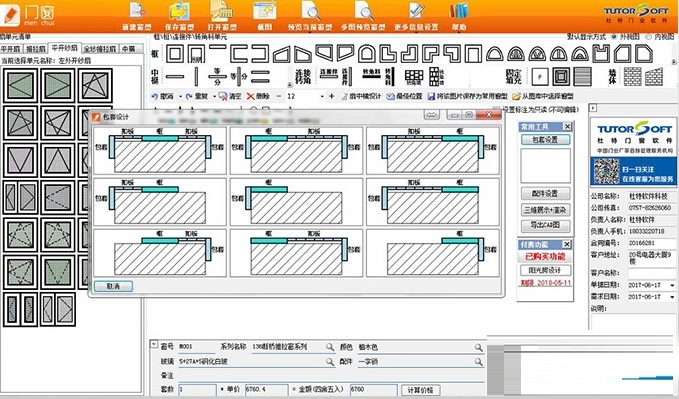
Task: Select the semicircle arch frame shape
Action: tap(495, 54)
